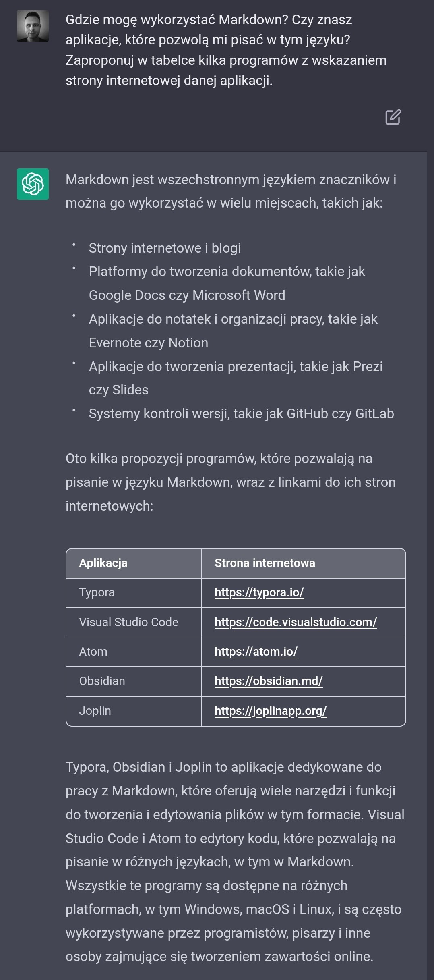Select the Typora table cell
The height and width of the screenshot is (980, 434).
tap(97, 592)
